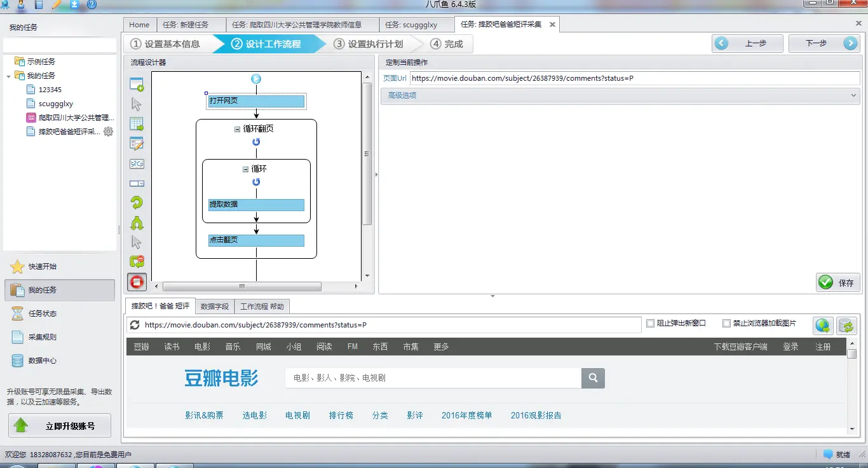868x468 pixels.
Task: Select the captcha recognition tool icon
Action: pyautogui.click(x=137, y=163)
